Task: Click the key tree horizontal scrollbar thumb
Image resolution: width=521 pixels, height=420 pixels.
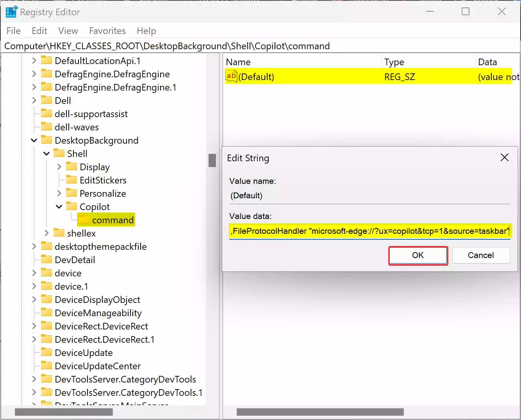Action: [64, 412]
